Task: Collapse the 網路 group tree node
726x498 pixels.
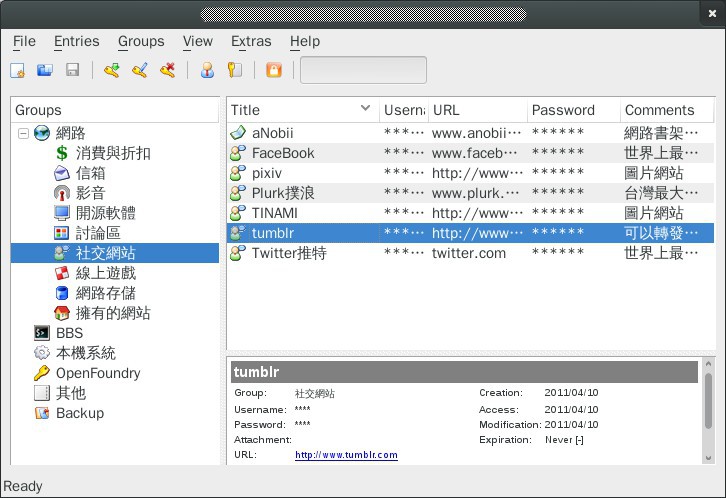Action: (23, 134)
